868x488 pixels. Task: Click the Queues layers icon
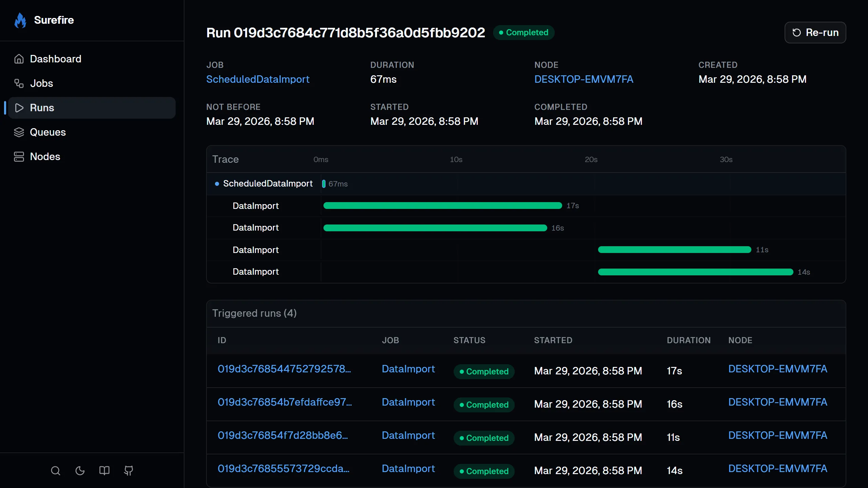pos(19,132)
